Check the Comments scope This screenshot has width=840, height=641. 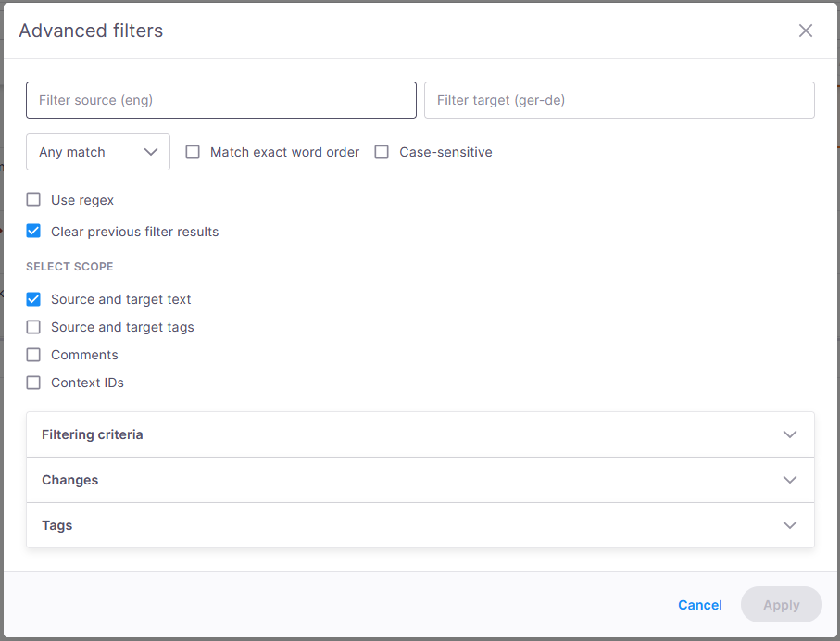coord(33,354)
